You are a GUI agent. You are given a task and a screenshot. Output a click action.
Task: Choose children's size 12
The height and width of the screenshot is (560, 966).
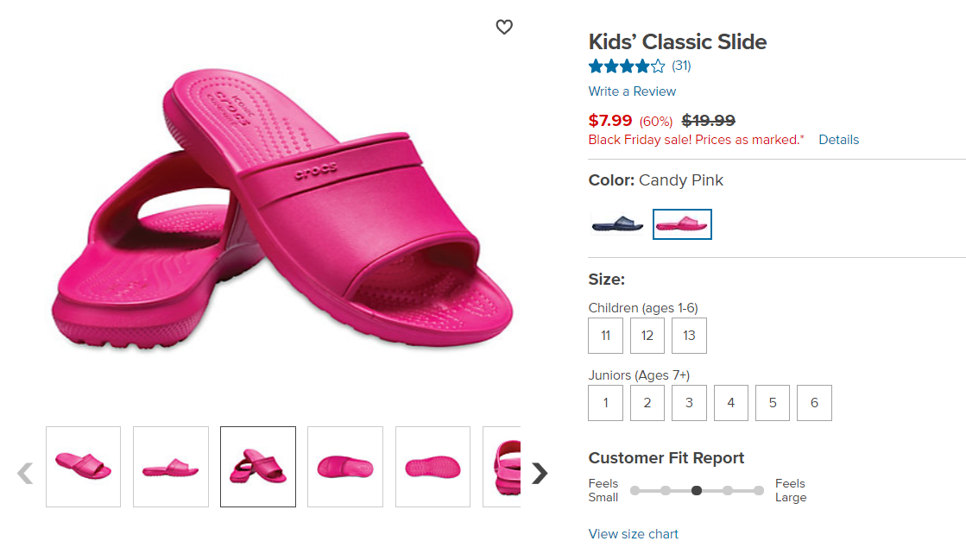(x=647, y=336)
